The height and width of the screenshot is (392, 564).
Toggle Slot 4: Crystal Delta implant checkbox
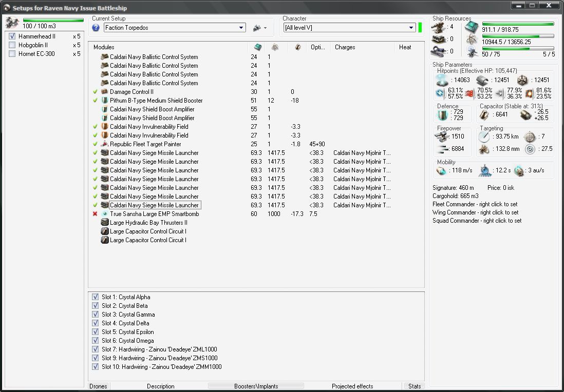pos(96,323)
